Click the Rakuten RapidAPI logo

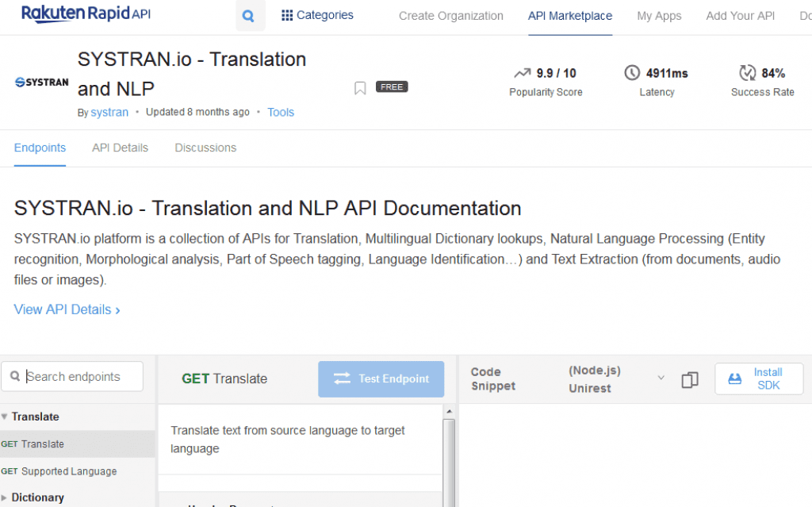point(86,13)
